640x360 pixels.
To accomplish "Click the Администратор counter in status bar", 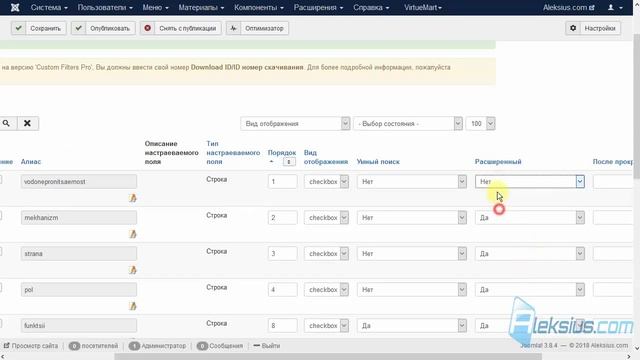I will (x=157, y=346).
